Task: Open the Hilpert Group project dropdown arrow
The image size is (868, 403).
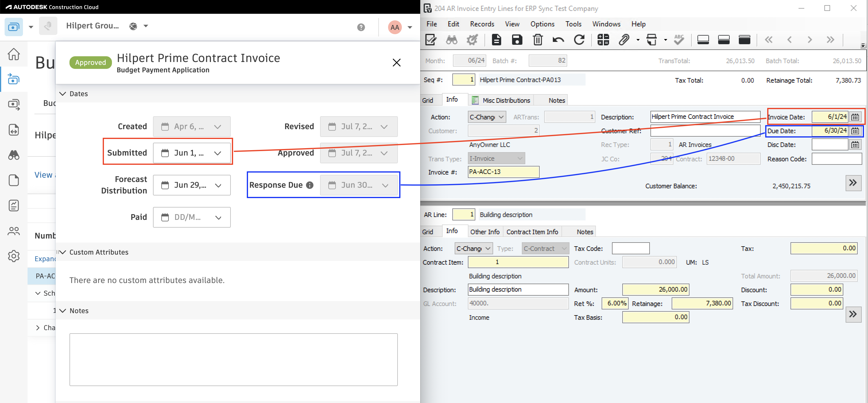Action: click(146, 26)
